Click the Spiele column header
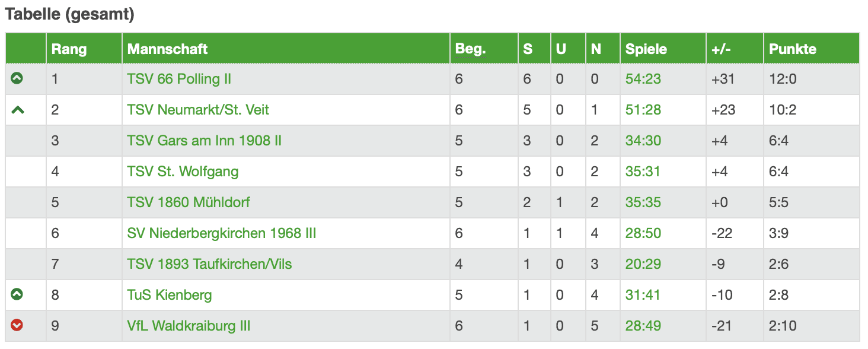 (x=646, y=49)
